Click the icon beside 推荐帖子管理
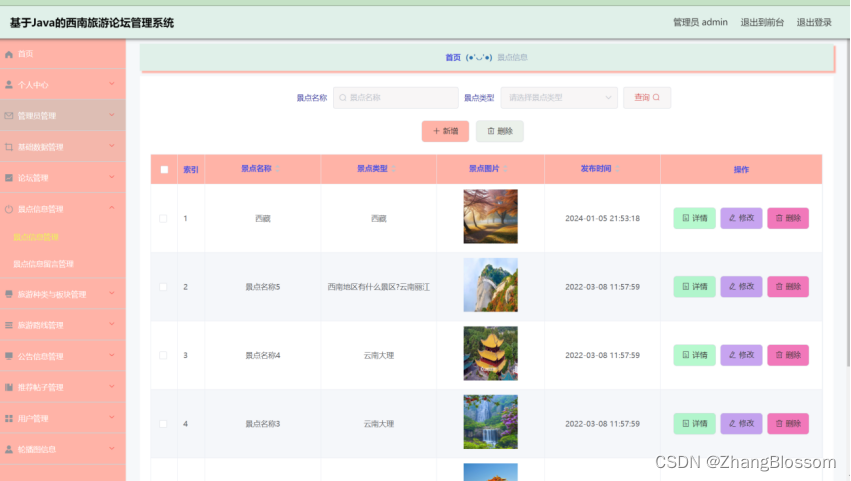Viewport: 851px width, 481px height. tap(9, 387)
